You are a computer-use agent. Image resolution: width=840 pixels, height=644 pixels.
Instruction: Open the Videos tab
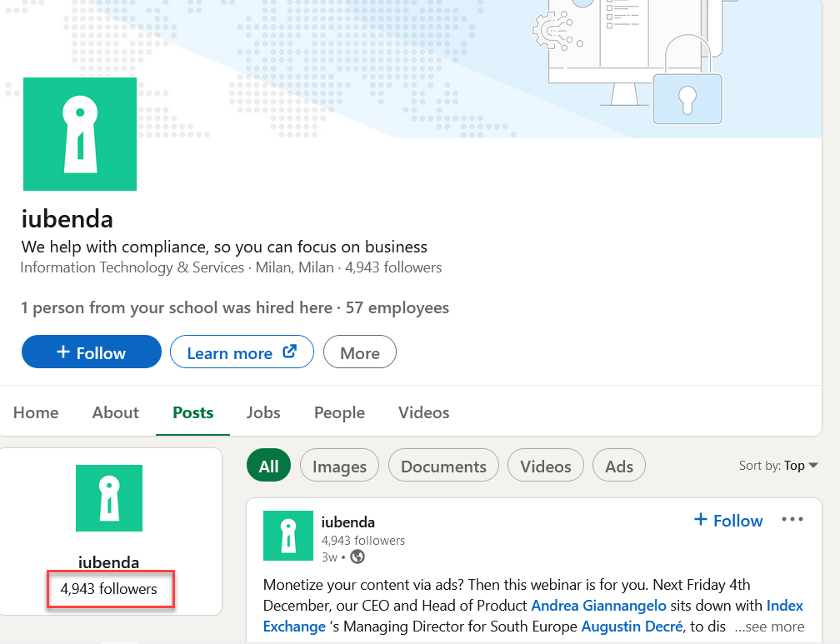tap(423, 412)
